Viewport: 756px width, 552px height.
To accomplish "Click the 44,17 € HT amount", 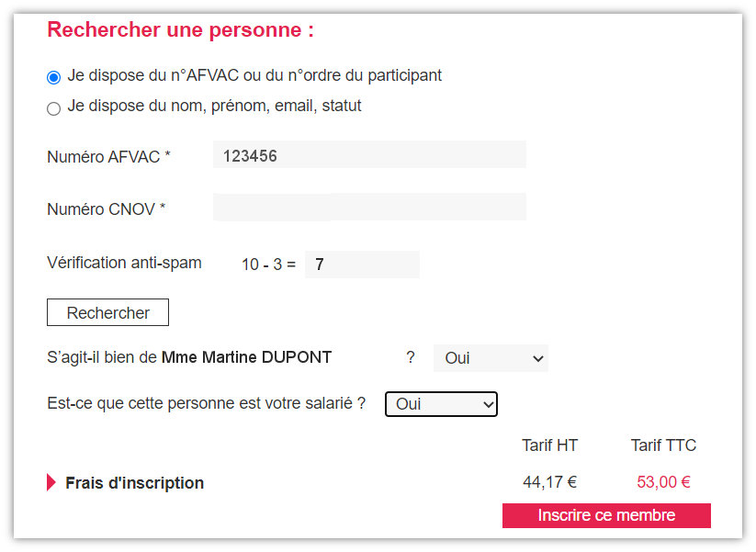I will click(549, 481).
